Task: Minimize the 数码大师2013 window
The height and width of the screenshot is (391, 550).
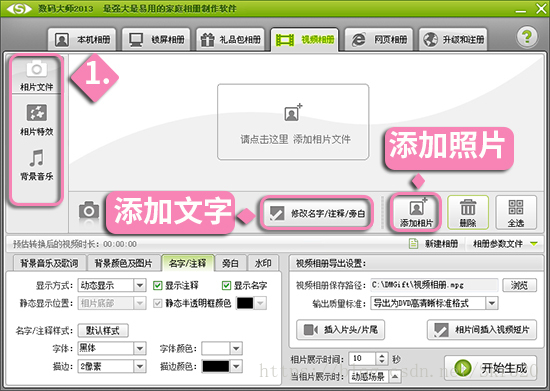Action: point(520,11)
